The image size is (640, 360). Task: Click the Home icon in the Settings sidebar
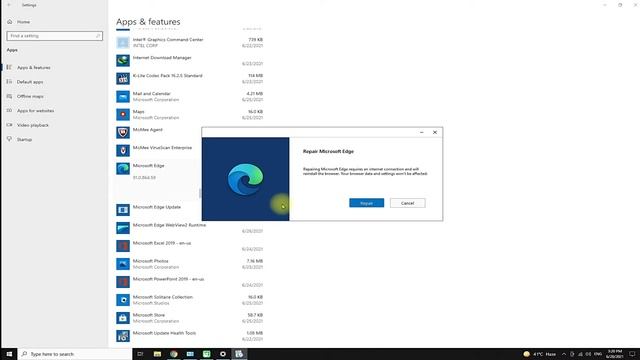tap(10, 22)
